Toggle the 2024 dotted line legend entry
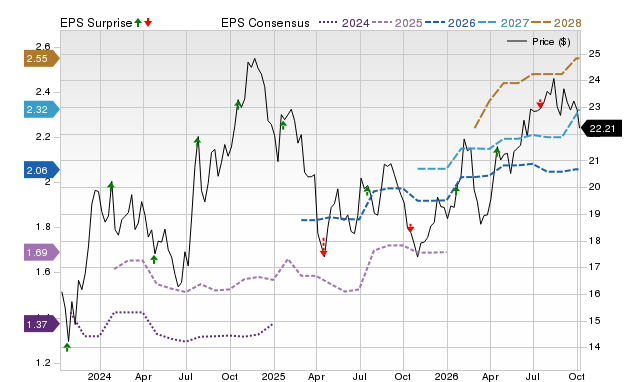Image resolution: width=640 pixels, height=382 pixels. pyautogui.click(x=344, y=23)
